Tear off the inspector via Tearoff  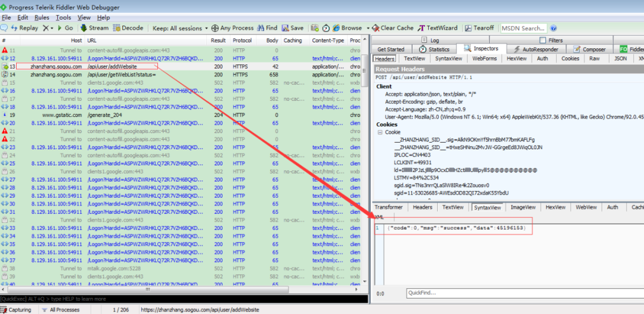pos(479,28)
